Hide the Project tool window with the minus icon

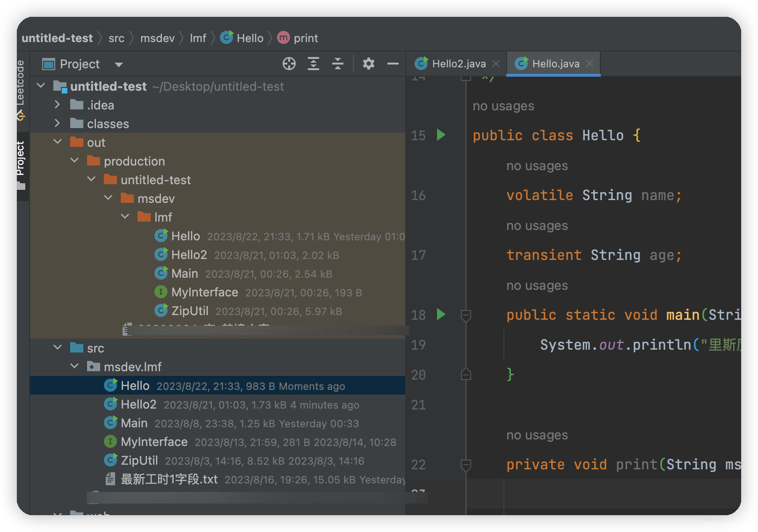393,64
